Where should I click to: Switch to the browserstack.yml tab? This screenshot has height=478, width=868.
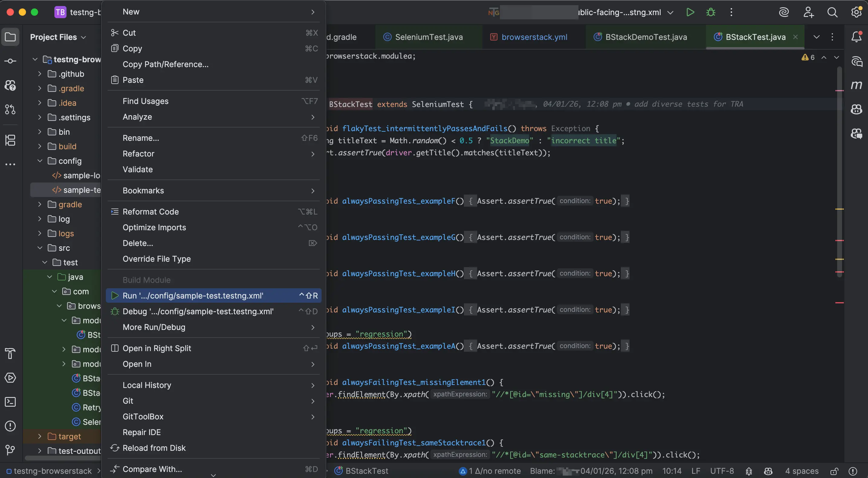click(534, 37)
